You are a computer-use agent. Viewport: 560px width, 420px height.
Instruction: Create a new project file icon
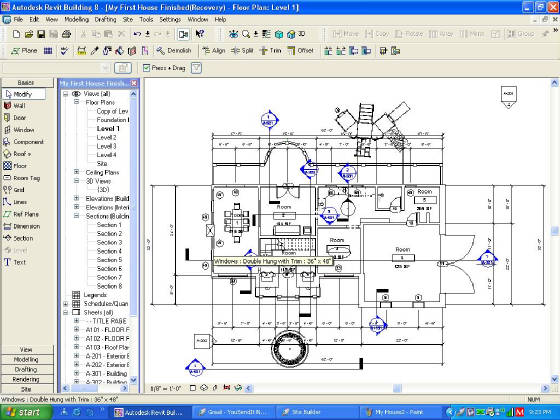[x=16, y=34]
